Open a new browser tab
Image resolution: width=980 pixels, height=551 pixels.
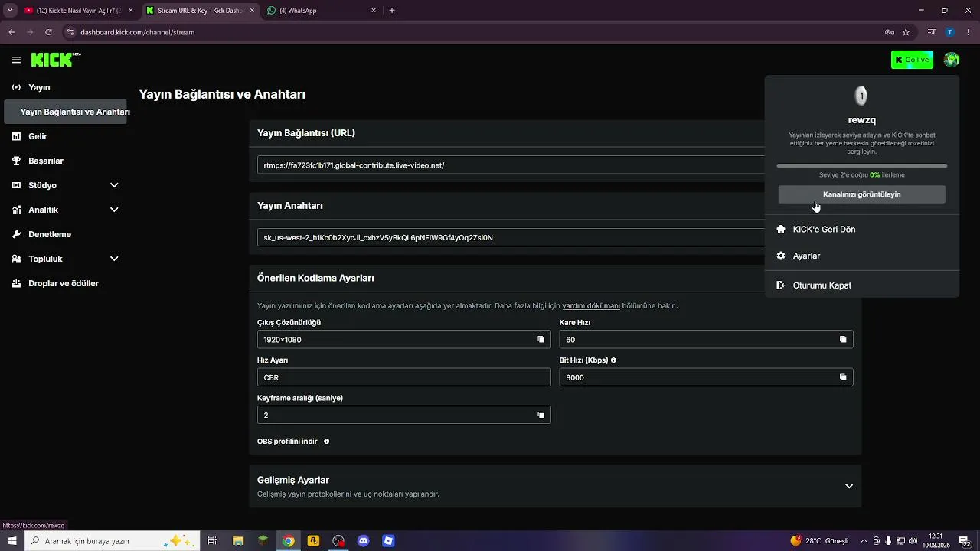[392, 11]
